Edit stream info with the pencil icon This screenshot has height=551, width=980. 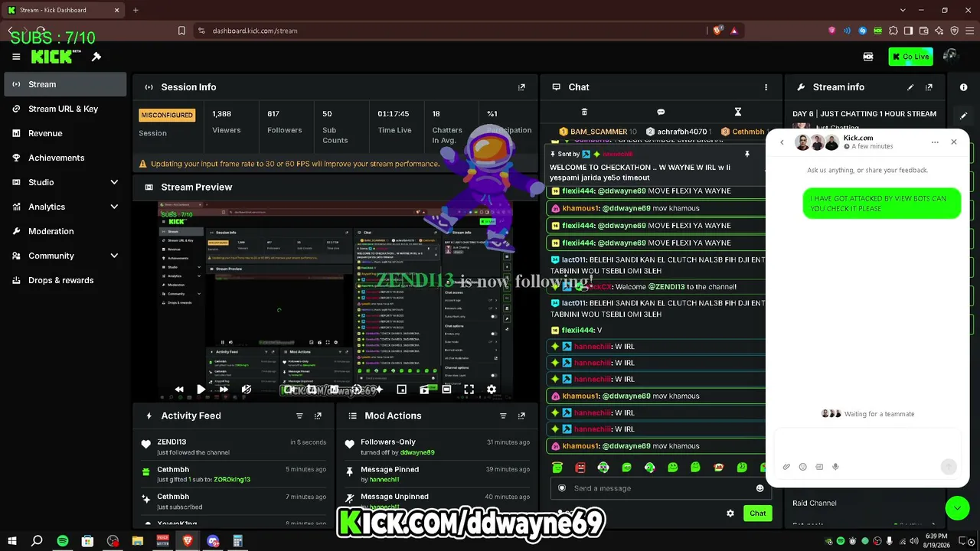[x=910, y=87]
